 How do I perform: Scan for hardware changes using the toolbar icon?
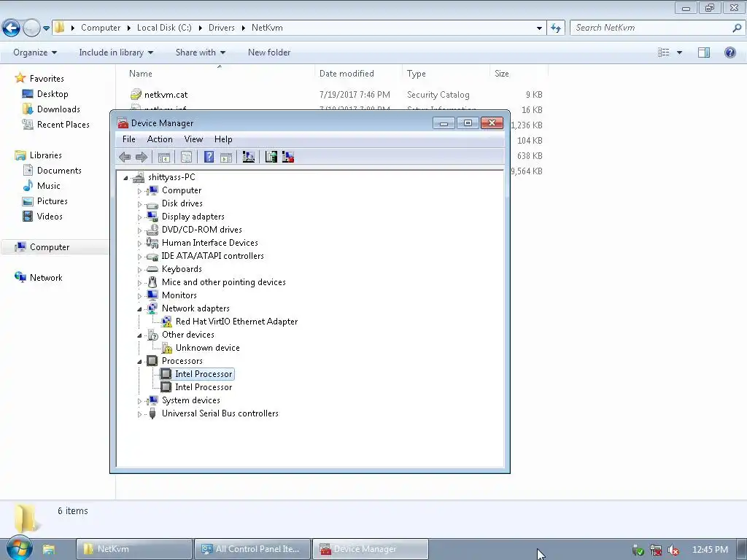pyautogui.click(x=249, y=157)
